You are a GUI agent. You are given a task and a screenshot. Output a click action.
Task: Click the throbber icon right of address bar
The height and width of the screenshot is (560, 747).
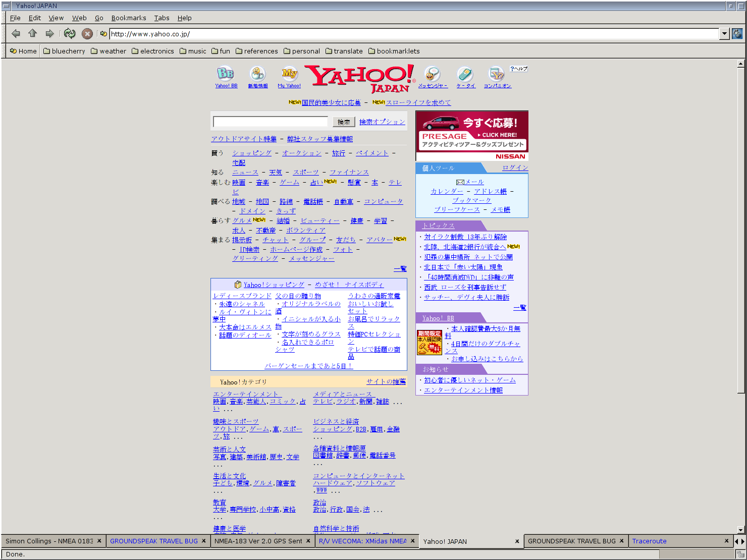[737, 34]
